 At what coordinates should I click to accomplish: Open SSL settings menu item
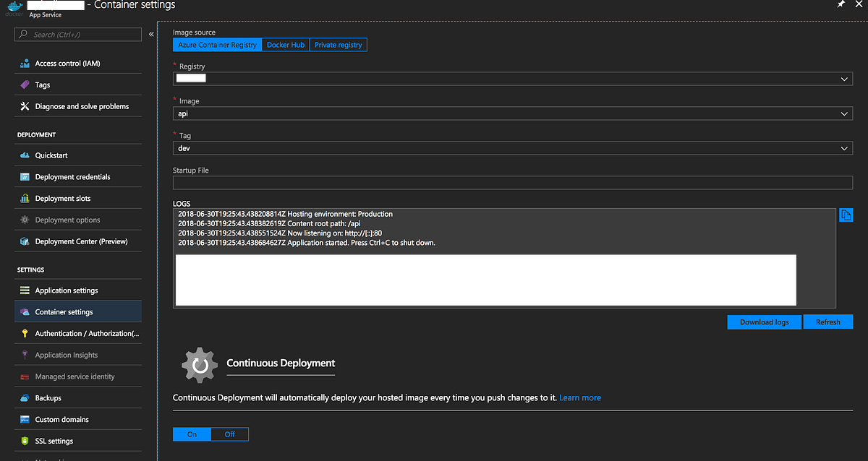click(78, 441)
